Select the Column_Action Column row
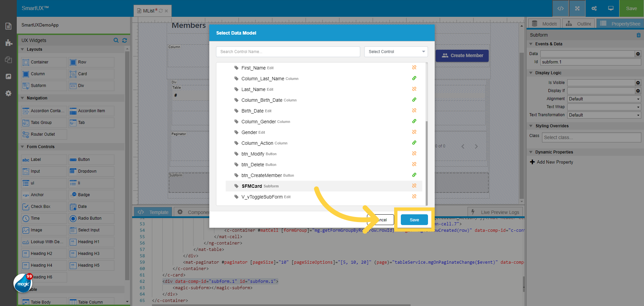Screen dimensions: 644x306 (324, 143)
